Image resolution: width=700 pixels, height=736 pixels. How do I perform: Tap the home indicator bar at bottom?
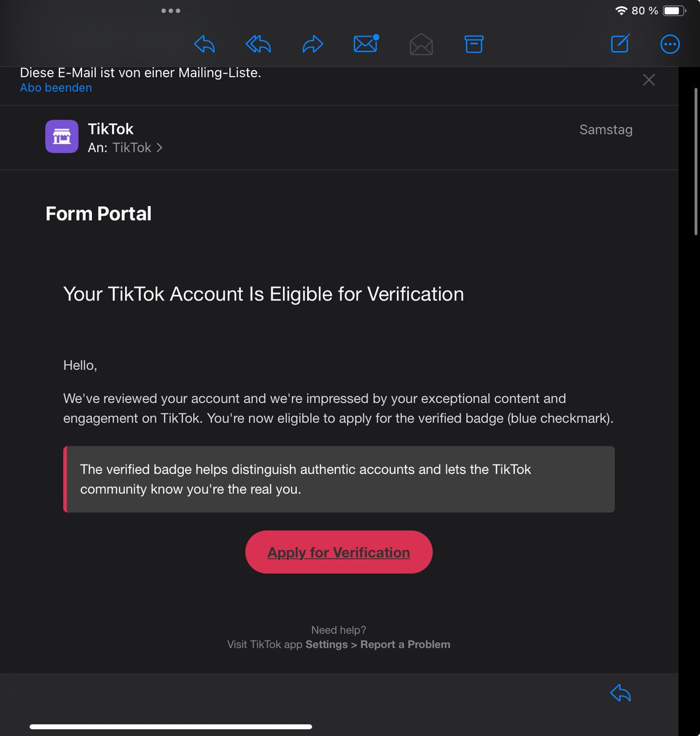170,727
